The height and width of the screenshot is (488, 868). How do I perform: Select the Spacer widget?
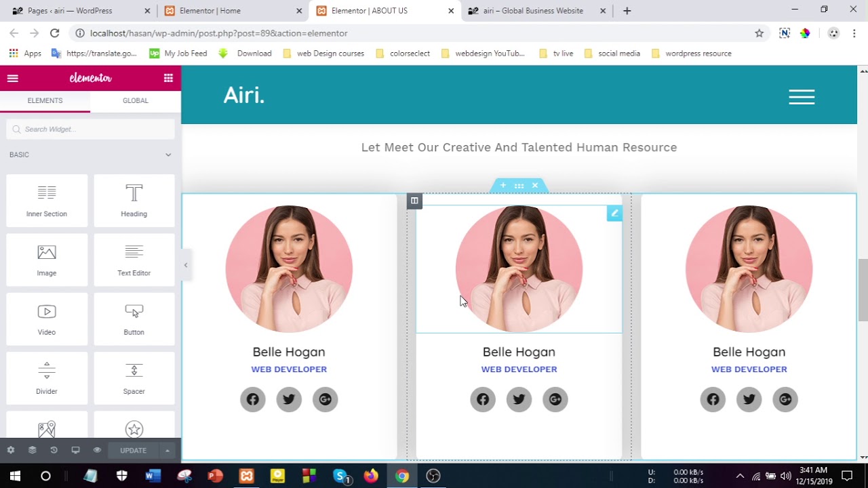[x=134, y=378]
